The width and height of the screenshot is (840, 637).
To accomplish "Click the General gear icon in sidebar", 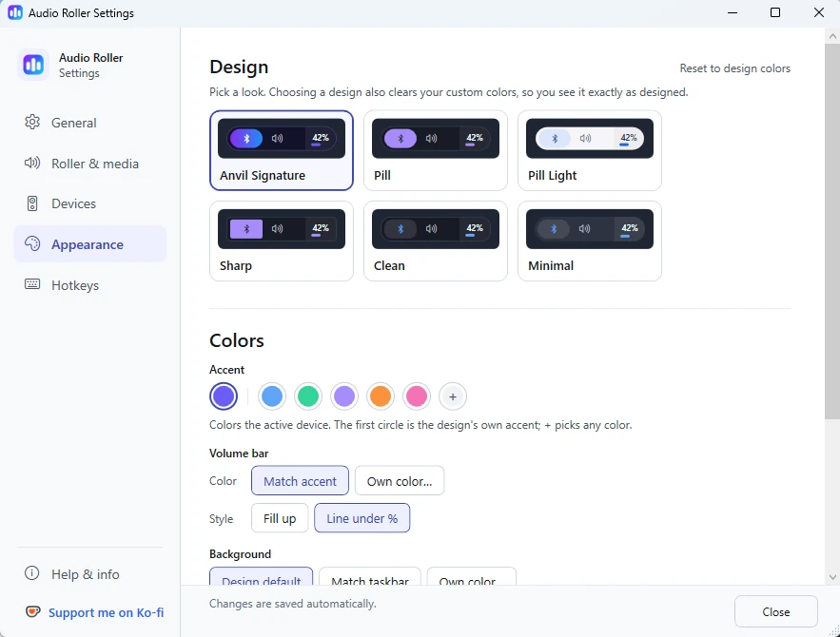I will pos(32,122).
